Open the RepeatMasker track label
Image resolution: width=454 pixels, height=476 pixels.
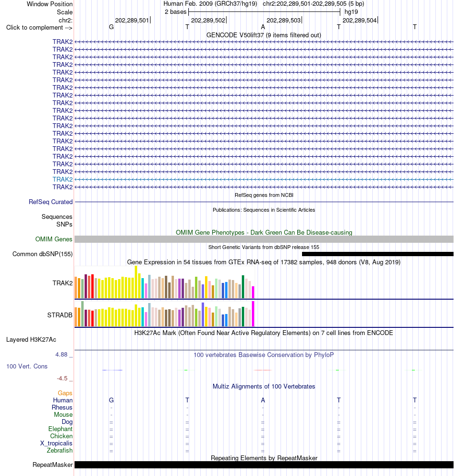(53, 465)
